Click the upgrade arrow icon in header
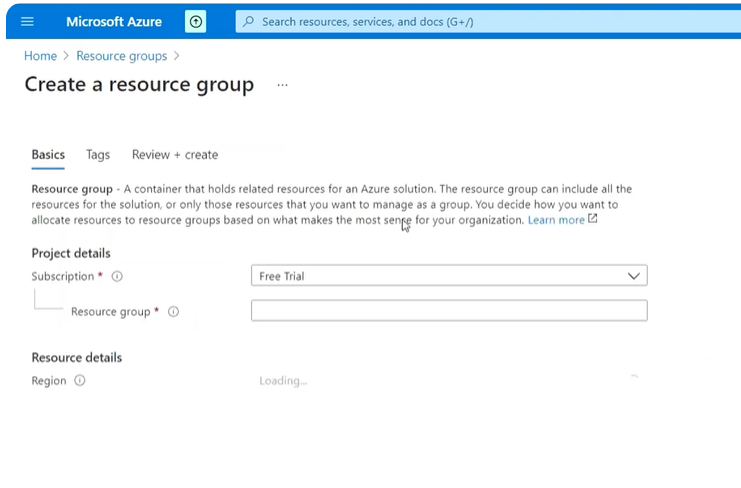 pos(196,22)
